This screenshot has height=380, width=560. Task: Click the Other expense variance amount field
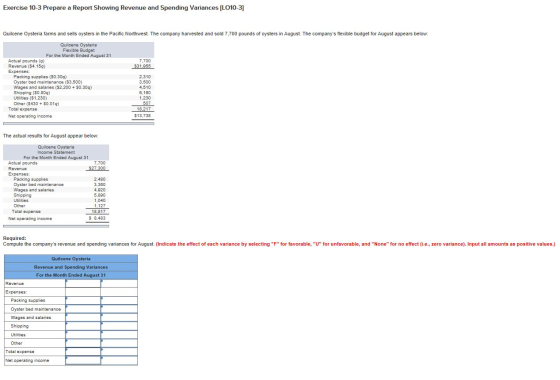pyautogui.click(x=83, y=343)
